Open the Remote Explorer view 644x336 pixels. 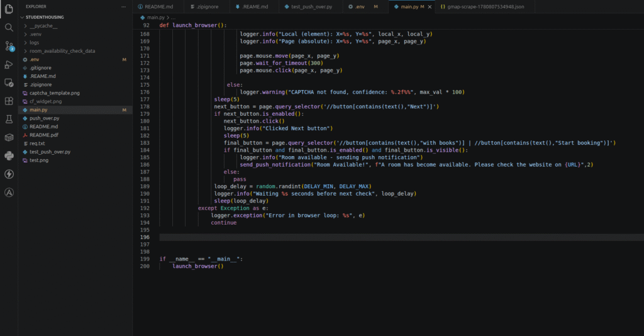9,82
